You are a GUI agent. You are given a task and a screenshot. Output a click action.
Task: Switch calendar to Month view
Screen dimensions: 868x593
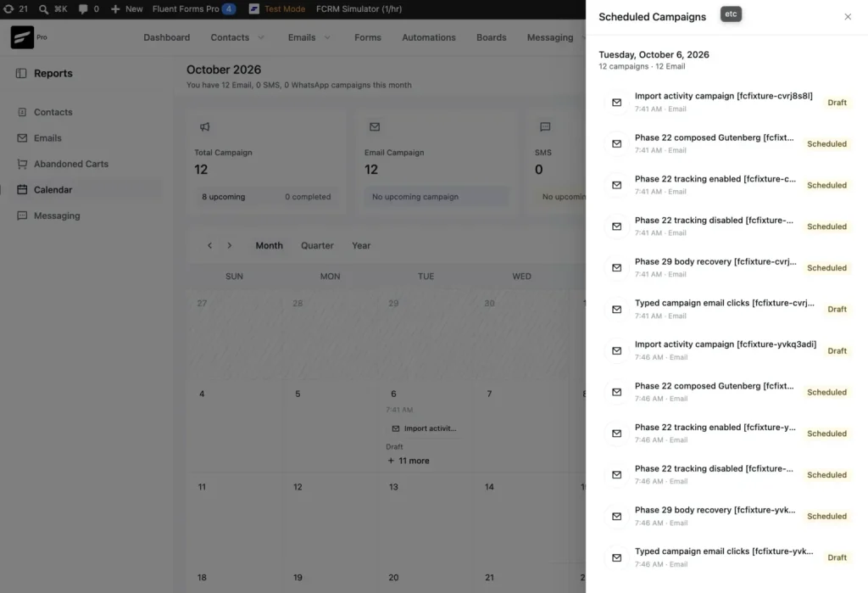point(269,245)
